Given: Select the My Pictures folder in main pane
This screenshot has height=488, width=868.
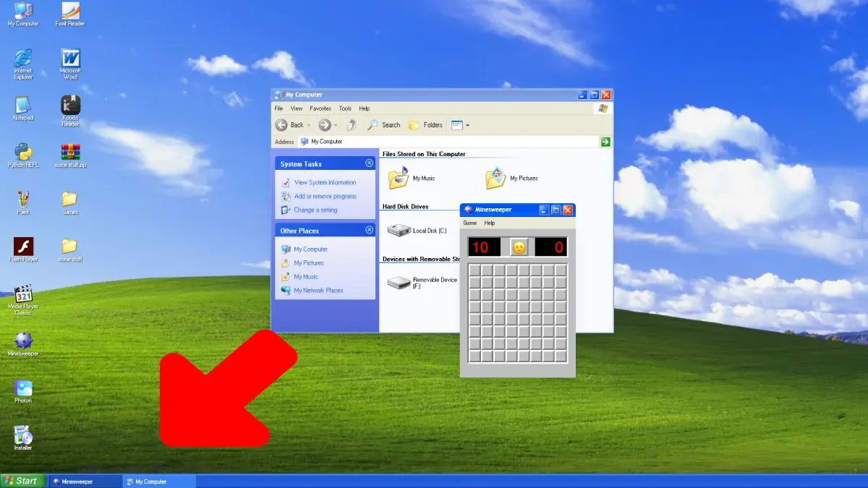Looking at the screenshot, I should pyautogui.click(x=511, y=178).
